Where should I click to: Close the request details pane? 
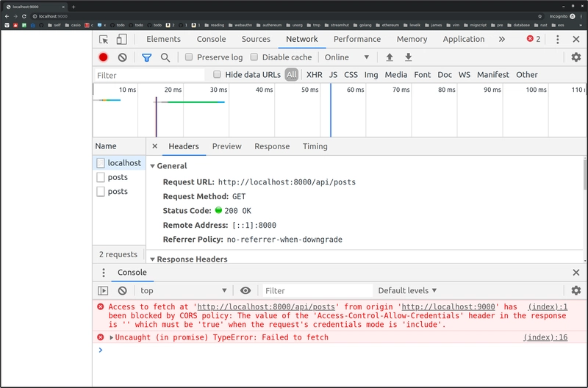pyautogui.click(x=154, y=146)
